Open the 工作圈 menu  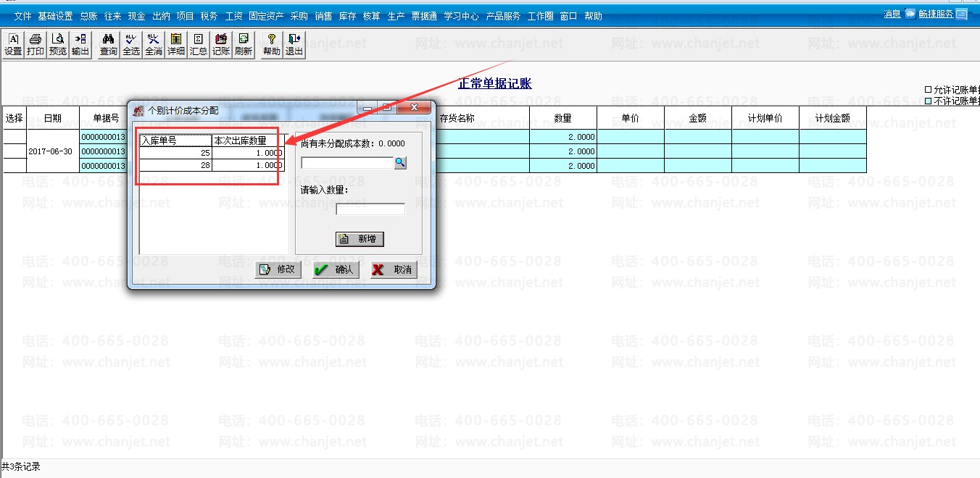tap(540, 16)
